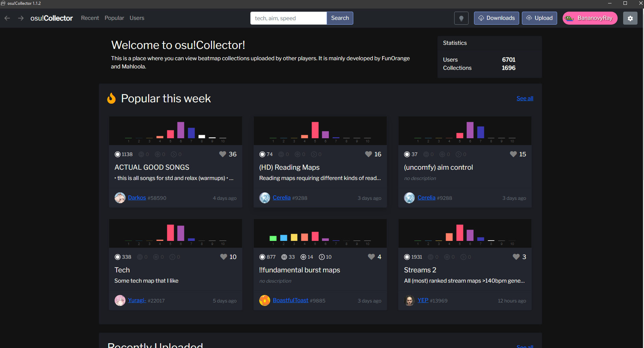The image size is (644, 348).
Task: Focus the tech, aim, speed search field
Action: tap(288, 18)
